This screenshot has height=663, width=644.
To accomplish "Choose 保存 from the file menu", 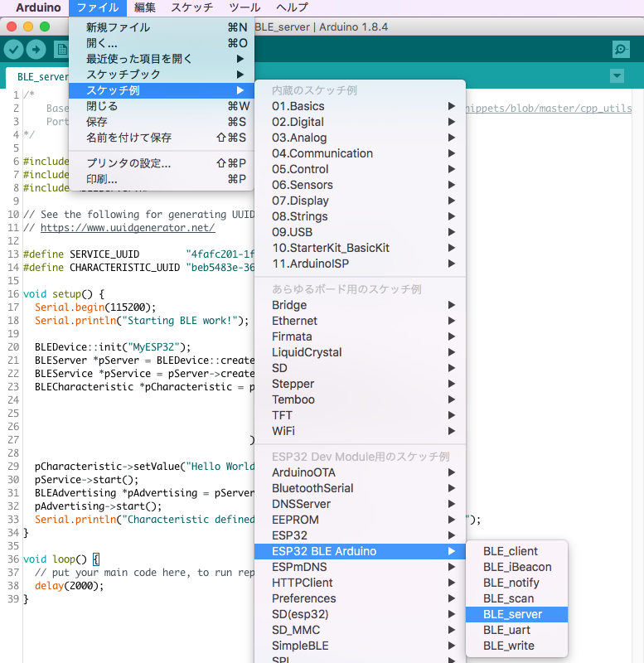I will [162, 122].
